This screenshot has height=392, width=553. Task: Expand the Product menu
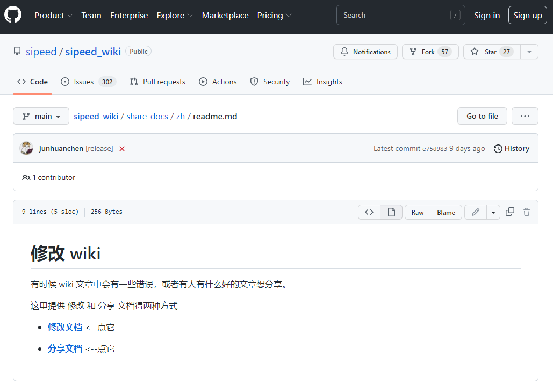click(x=53, y=16)
